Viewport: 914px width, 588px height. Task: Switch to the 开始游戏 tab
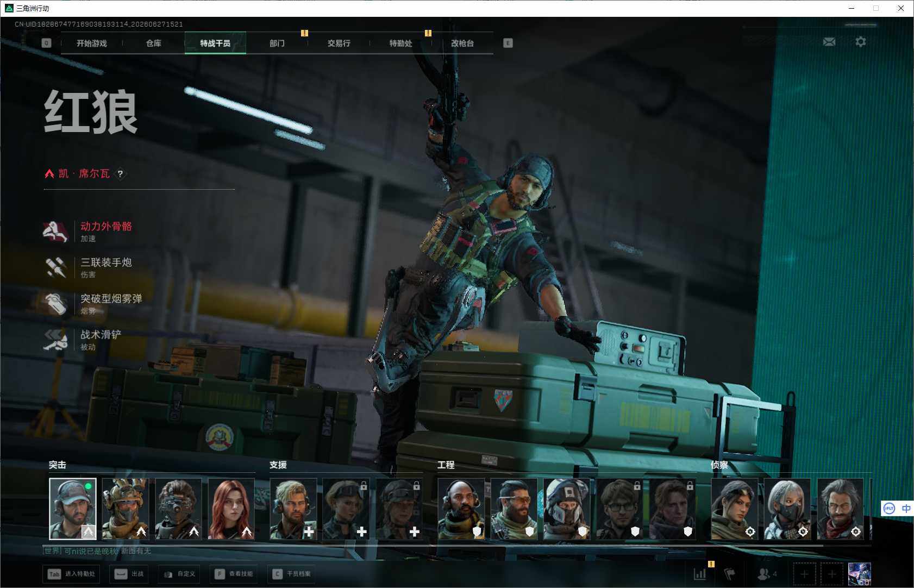[x=92, y=43]
